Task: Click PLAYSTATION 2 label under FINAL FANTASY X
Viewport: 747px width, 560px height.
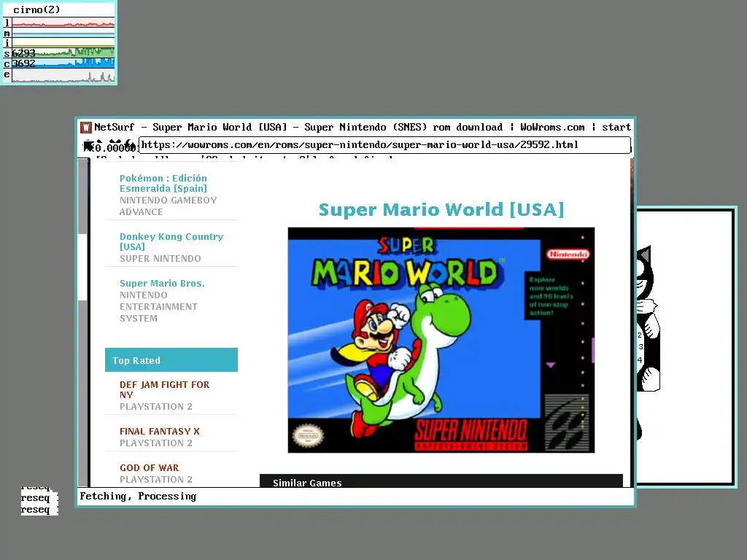Action: coord(156,443)
